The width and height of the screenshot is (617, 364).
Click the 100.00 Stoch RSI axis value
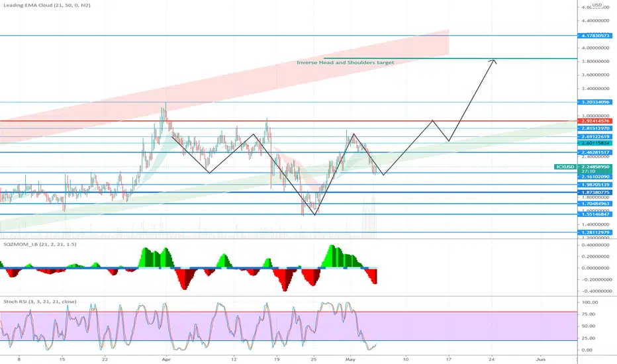(589, 302)
